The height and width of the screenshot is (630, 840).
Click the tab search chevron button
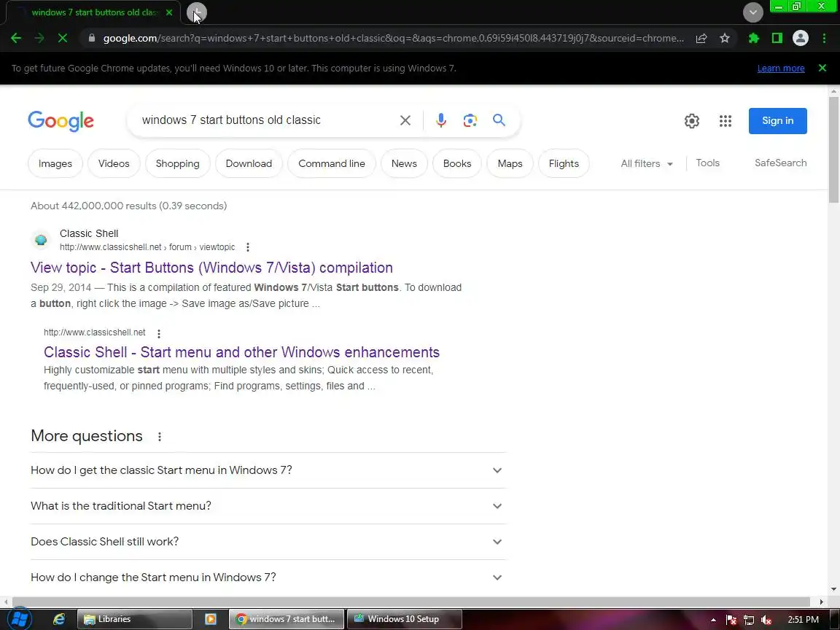[752, 12]
